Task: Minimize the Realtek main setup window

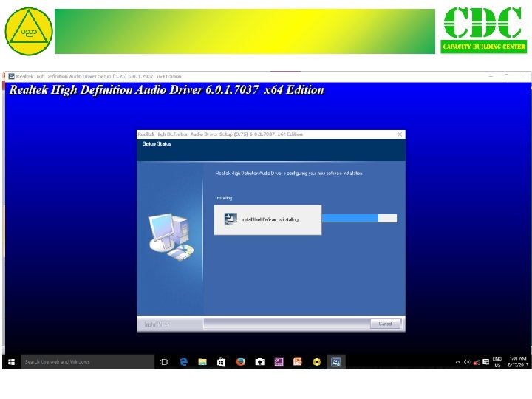Action: [x=491, y=76]
